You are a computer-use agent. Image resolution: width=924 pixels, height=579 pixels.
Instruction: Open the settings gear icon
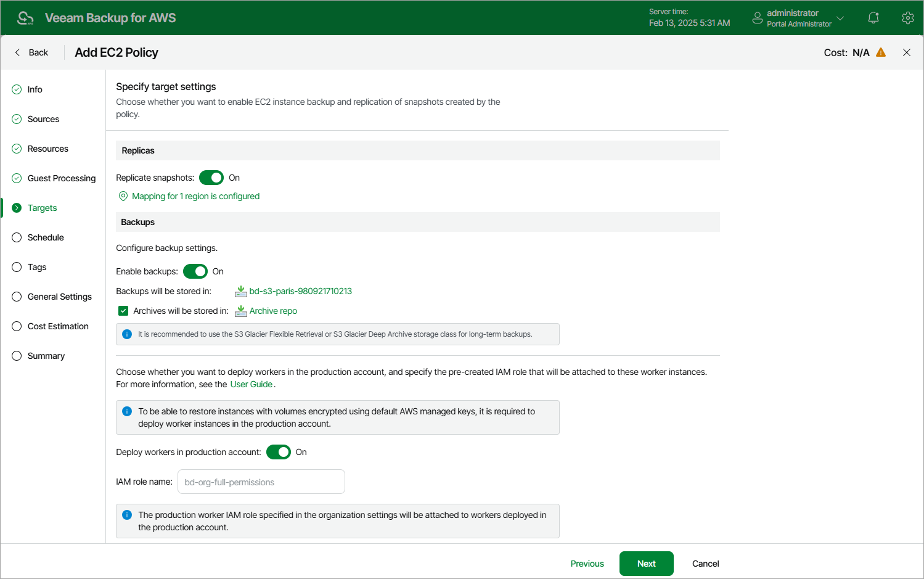[907, 18]
